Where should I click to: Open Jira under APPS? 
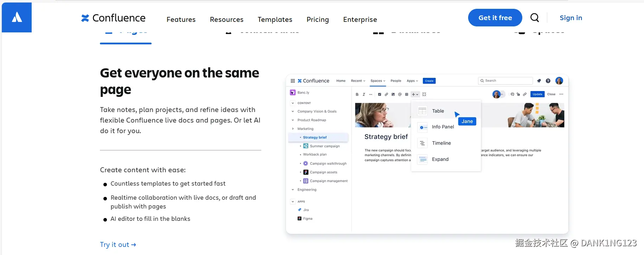303,210
